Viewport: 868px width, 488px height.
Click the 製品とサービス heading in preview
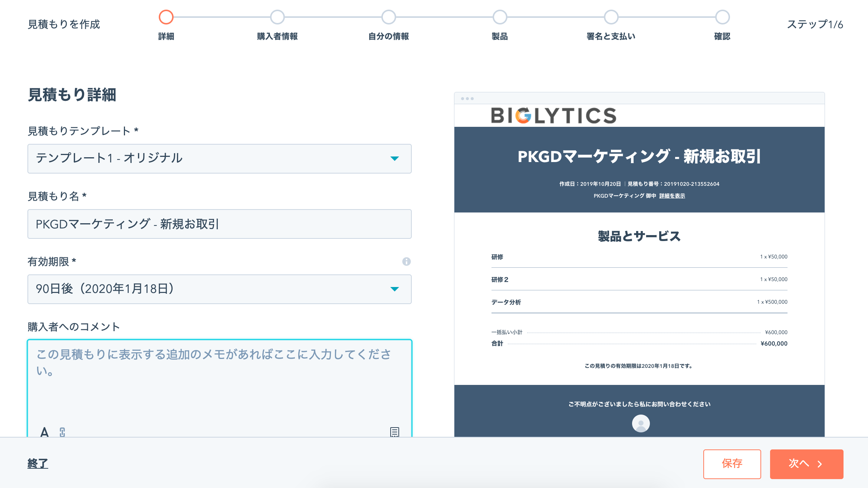[x=640, y=236]
